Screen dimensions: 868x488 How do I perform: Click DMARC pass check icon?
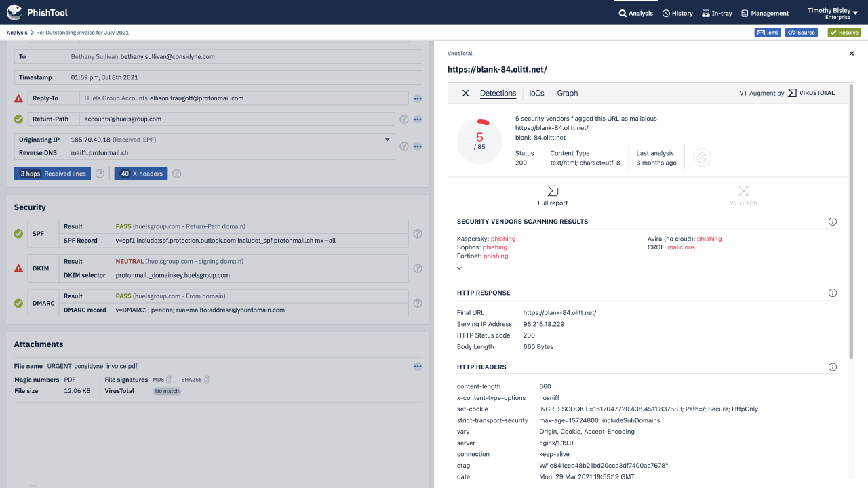pyautogui.click(x=19, y=303)
